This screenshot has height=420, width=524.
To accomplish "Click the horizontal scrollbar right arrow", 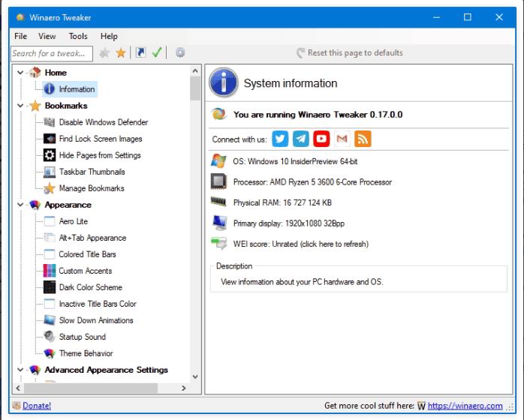I will click(183, 388).
